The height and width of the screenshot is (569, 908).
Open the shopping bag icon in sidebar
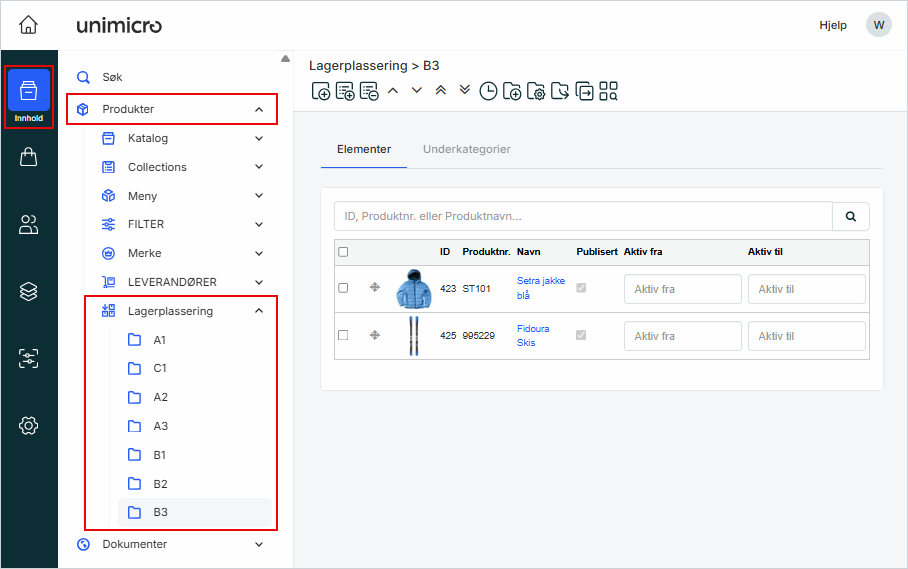pos(29,157)
